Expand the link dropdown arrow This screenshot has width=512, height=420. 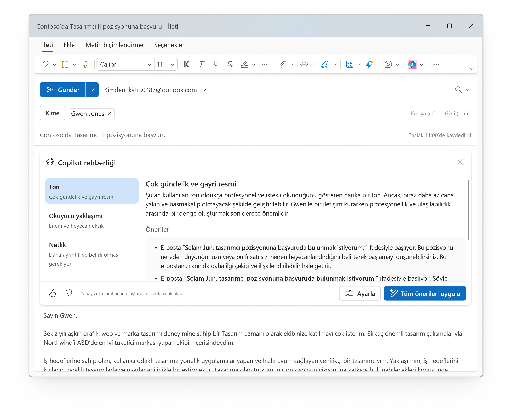click(x=314, y=65)
